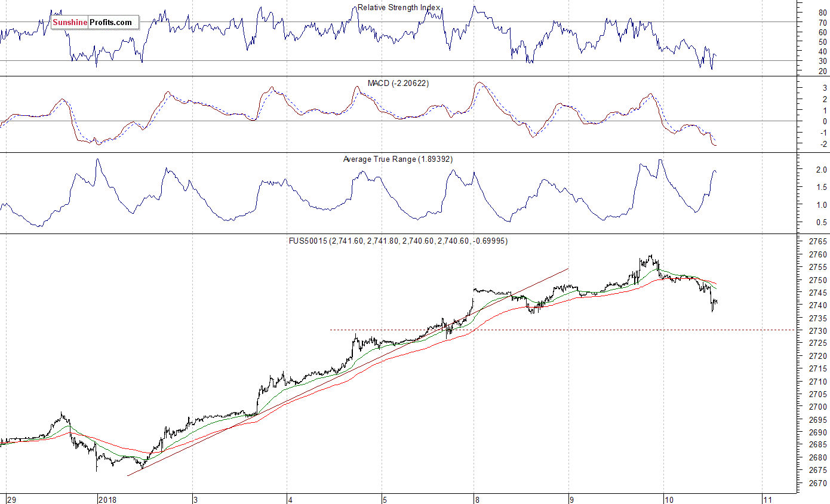Click date label 3 on the time axis

195,499
